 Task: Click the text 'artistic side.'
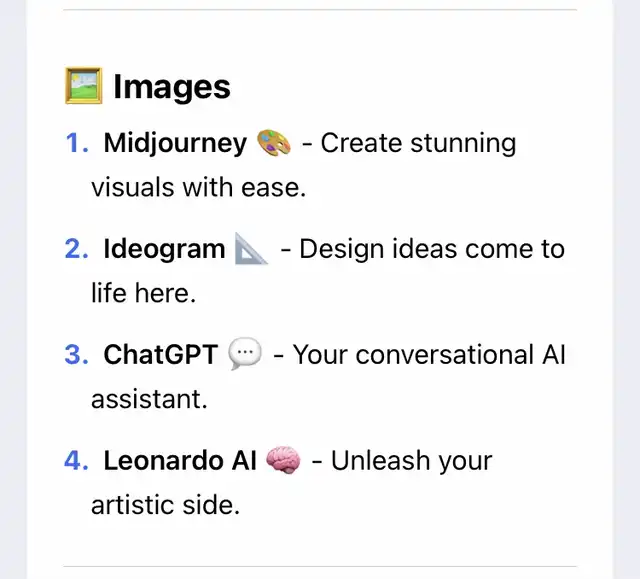[x=165, y=505]
